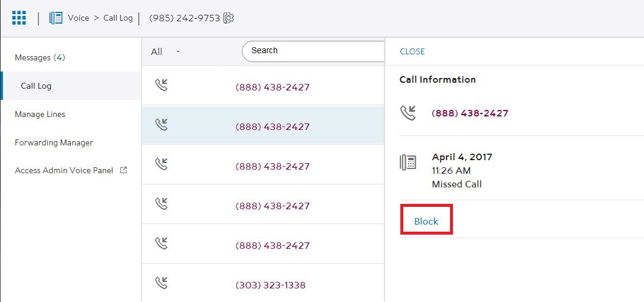This screenshot has height=302, width=644.
Task: Go to Forwarding Manager
Action: pyautogui.click(x=54, y=142)
